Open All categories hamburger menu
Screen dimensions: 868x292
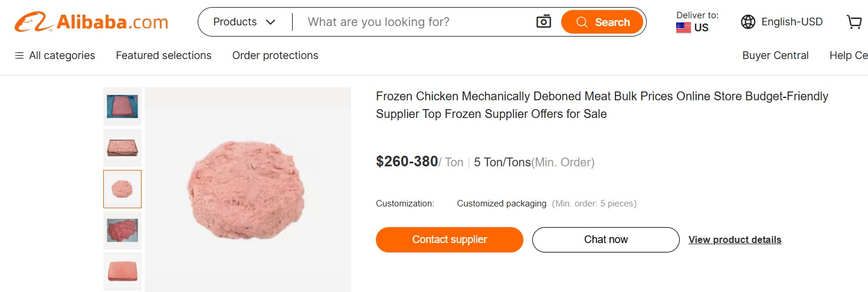click(x=19, y=55)
